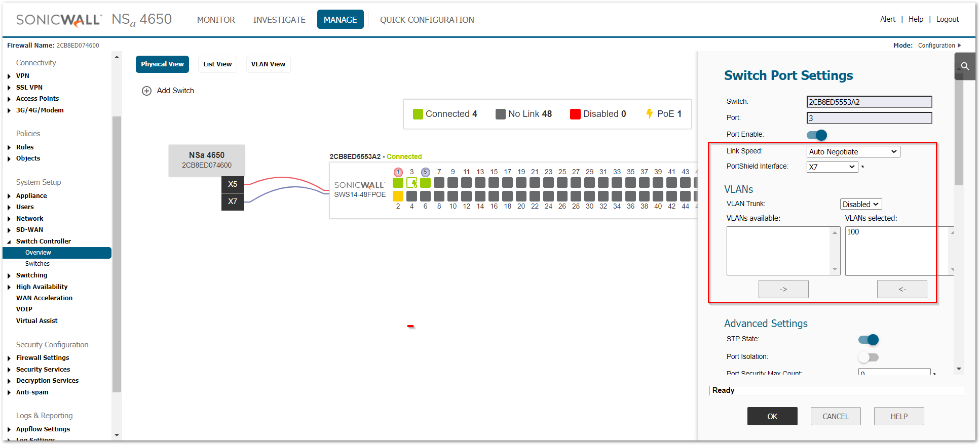Click the CANCEL button
The width and height of the screenshot is (980, 445).
(836, 416)
